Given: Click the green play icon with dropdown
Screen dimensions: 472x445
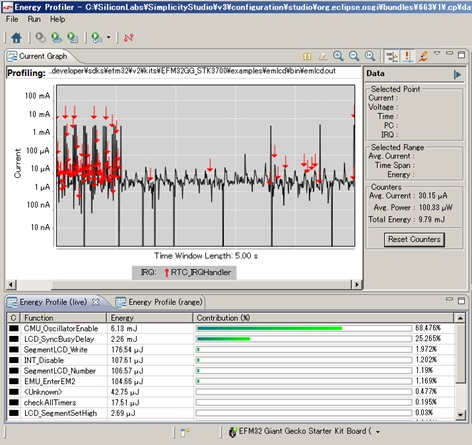Looking at the screenshot, I should pos(97,38).
